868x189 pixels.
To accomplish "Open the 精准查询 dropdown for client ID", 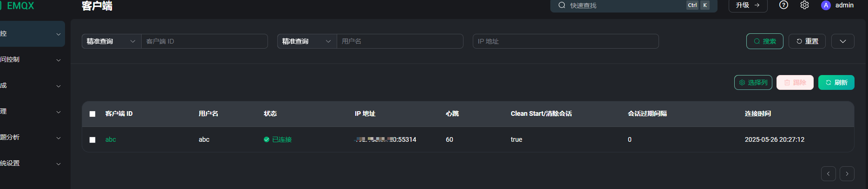I will pos(111,41).
